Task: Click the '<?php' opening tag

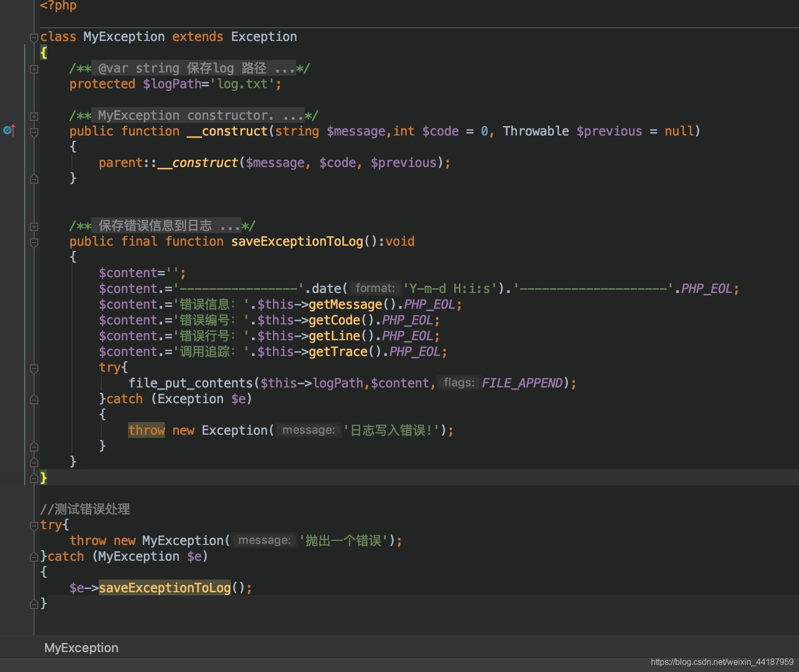Action: [x=58, y=6]
